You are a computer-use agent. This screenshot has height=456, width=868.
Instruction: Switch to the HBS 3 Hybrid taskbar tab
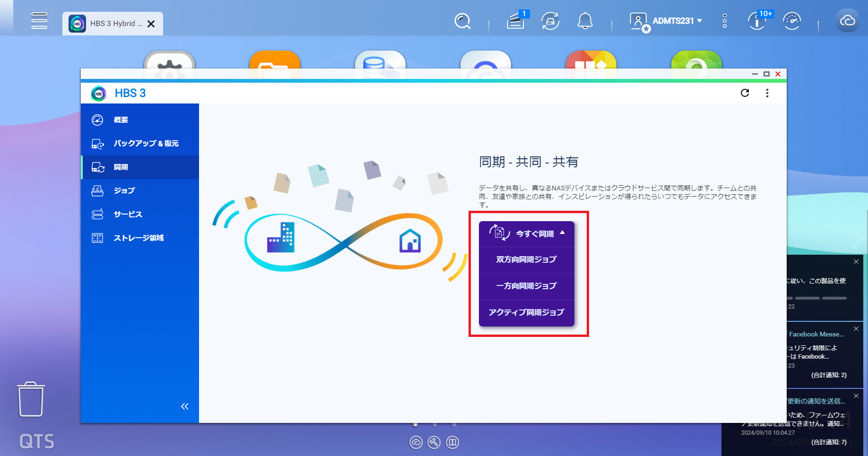pyautogui.click(x=113, y=24)
